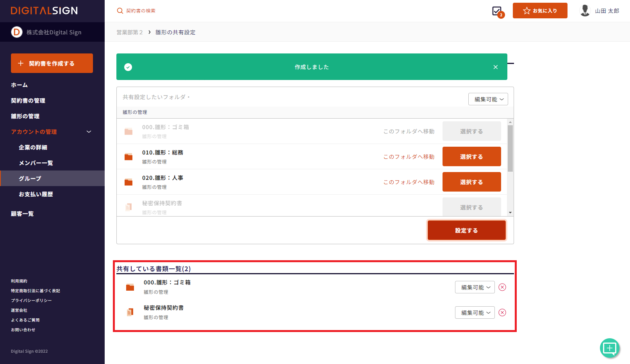The width and height of the screenshot is (630, 364).
Task: Remove shared 000.雛形：ゴミ箱 folder with X icon
Action: click(x=502, y=287)
